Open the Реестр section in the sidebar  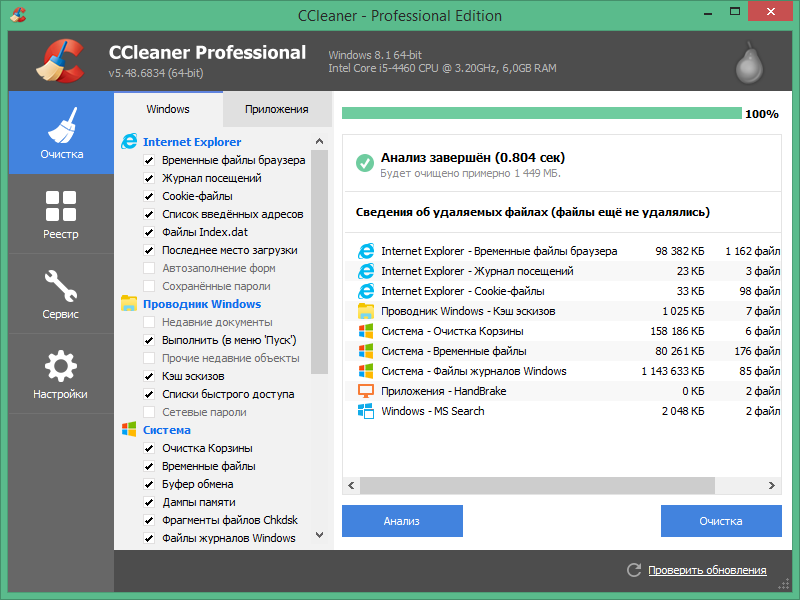click(x=61, y=213)
